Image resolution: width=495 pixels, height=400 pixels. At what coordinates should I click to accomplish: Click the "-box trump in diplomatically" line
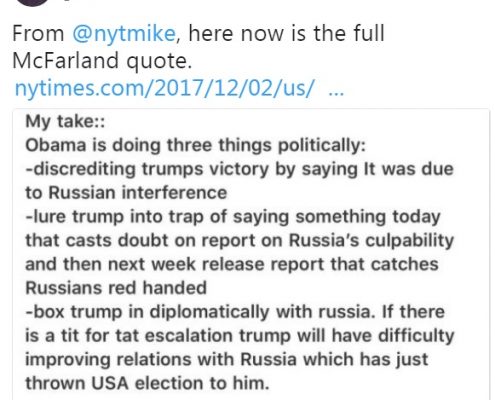pos(235,312)
